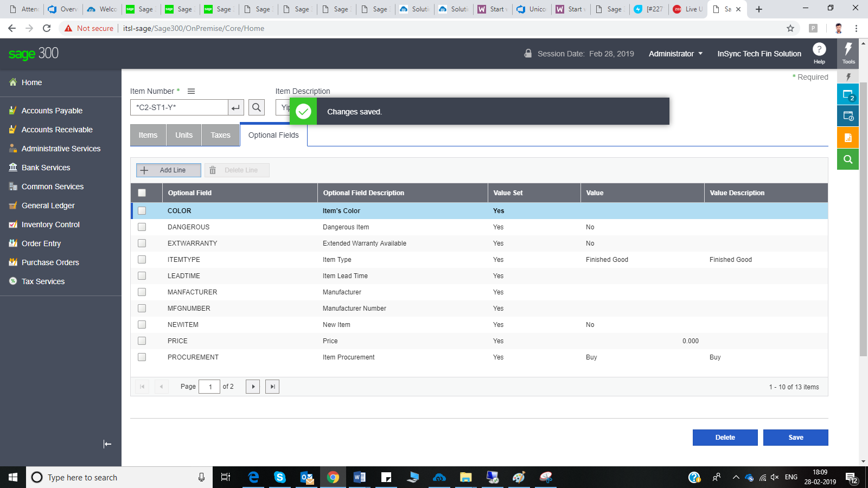Jump to the last page of the grid
Screen dimensions: 868x488
(x=272, y=386)
